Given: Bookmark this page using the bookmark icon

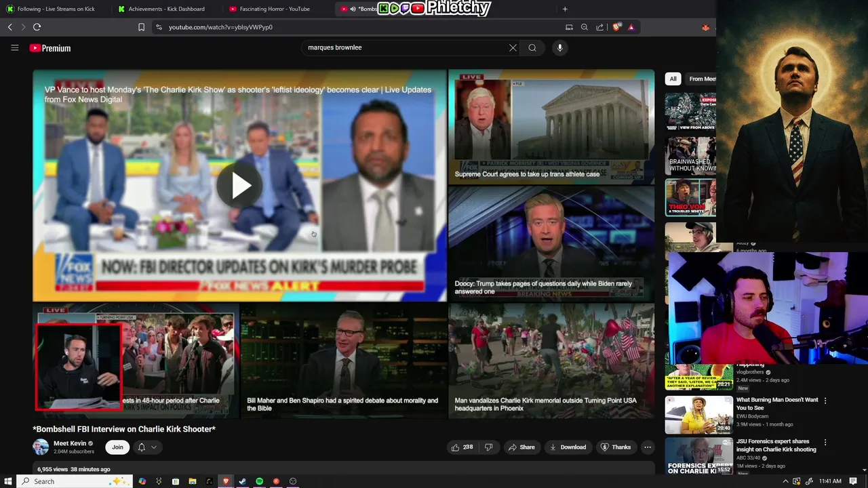Looking at the screenshot, I should click(141, 27).
